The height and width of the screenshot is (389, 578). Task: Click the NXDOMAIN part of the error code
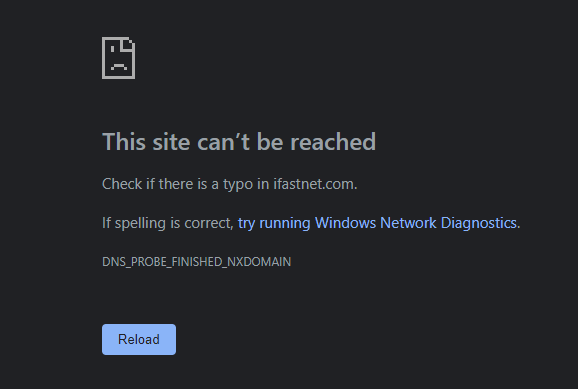[259, 262]
